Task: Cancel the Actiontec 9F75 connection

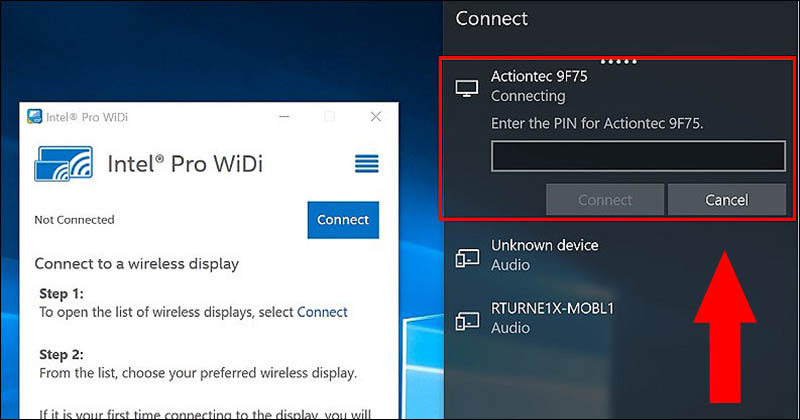Action: pos(727,200)
